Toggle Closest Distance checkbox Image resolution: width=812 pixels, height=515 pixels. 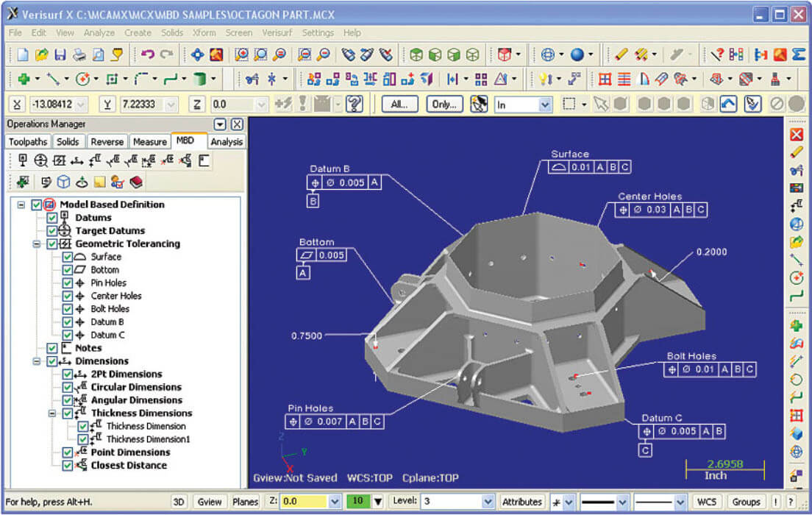click(68, 465)
